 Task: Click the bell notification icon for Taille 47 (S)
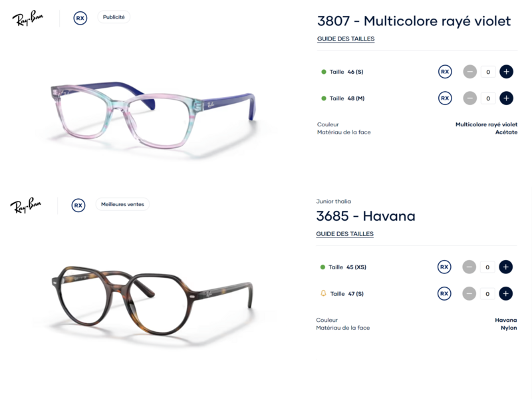pos(323,293)
